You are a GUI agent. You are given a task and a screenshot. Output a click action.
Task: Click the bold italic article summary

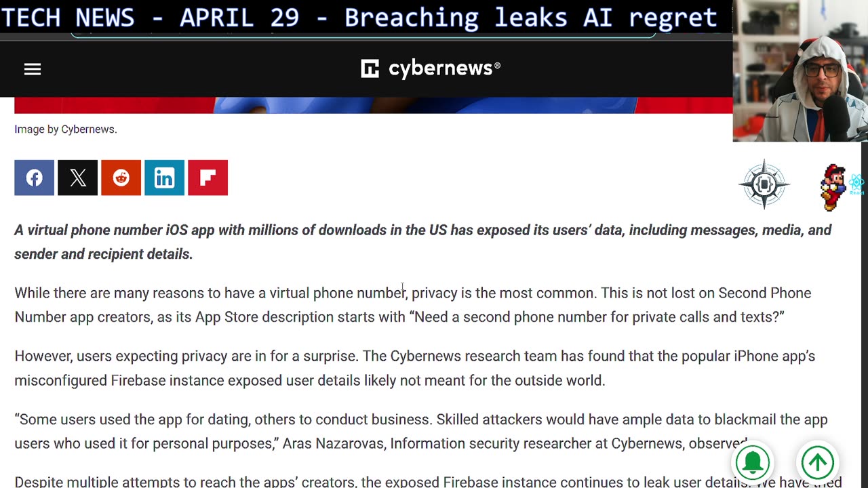[420, 242]
